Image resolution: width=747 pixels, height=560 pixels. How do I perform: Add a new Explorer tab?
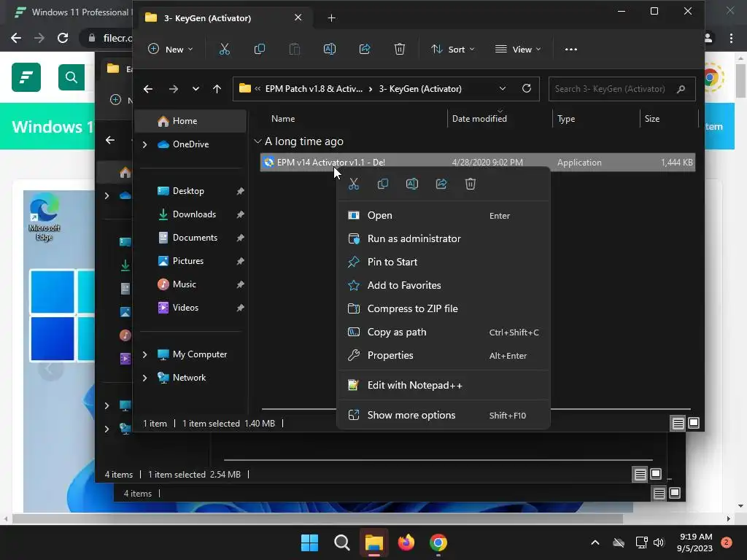pyautogui.click(x=332, y=18)
